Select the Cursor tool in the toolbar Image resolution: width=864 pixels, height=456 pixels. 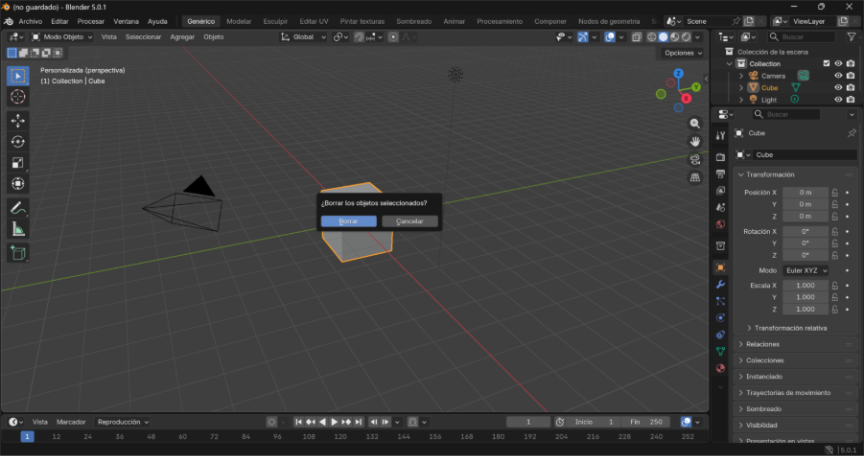point(18,97)
